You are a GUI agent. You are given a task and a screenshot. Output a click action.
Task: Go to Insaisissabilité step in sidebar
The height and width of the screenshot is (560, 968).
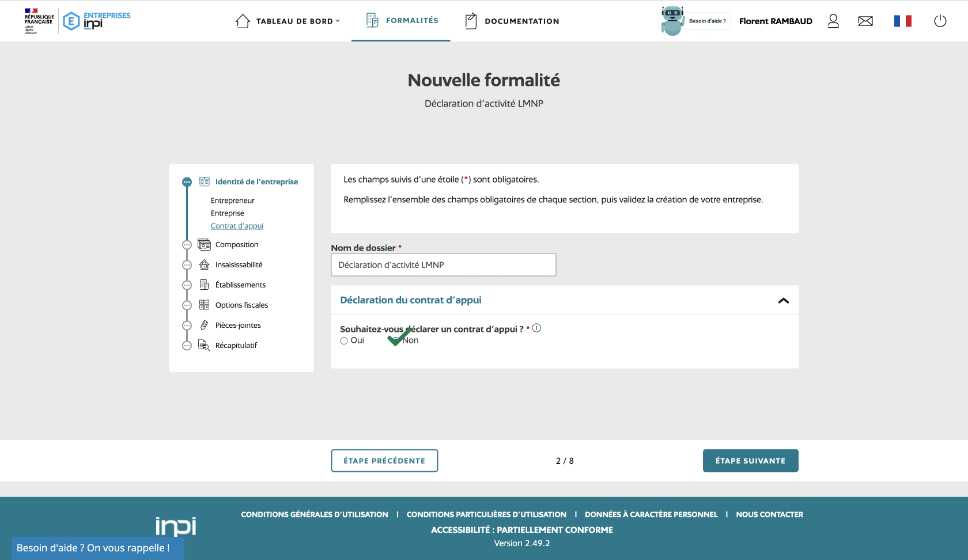tap(239, 265)
